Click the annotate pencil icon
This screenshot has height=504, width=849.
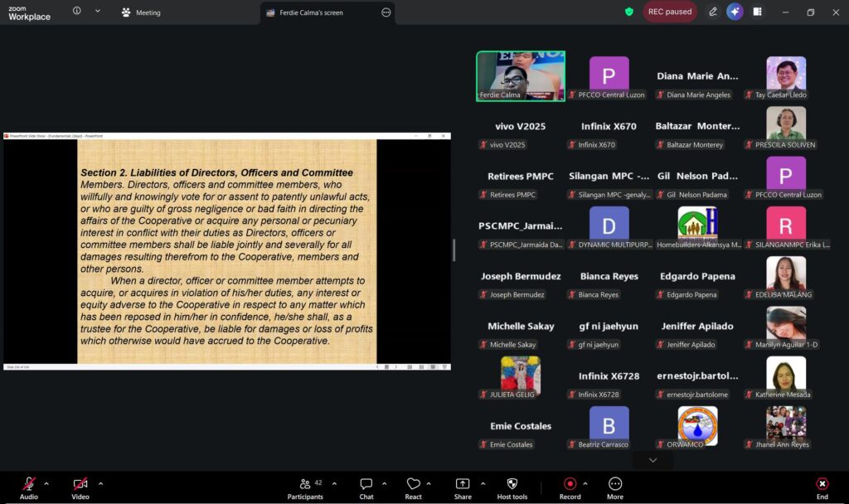713,12
